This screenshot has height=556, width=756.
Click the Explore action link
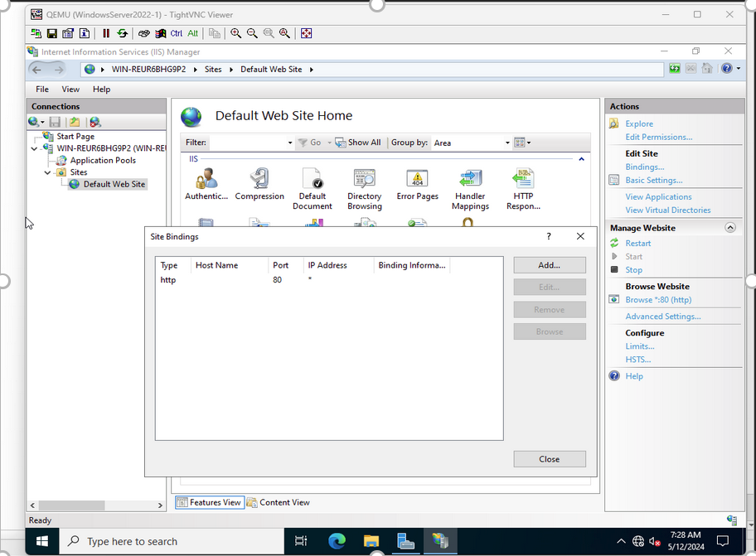639,123
